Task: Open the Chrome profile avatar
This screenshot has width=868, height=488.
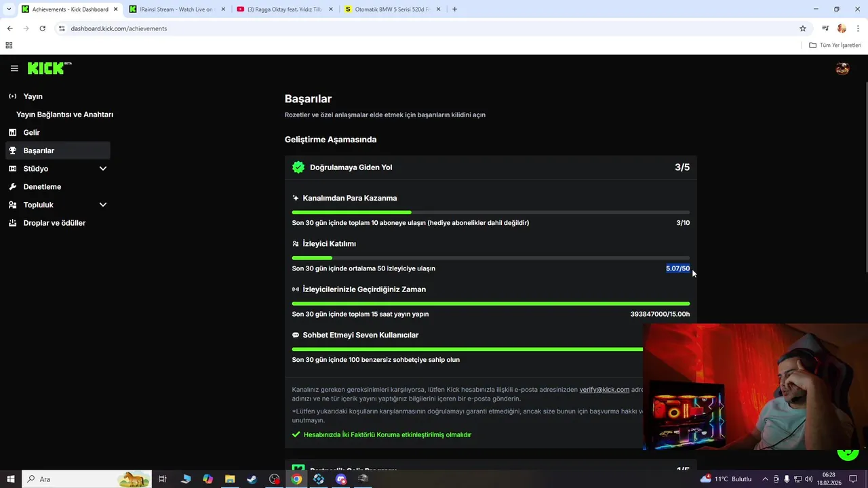Action: [x=842, y=28]
